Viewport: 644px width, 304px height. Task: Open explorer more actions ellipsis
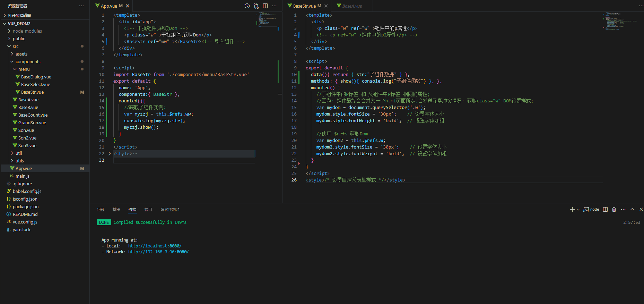click(81, 6)
